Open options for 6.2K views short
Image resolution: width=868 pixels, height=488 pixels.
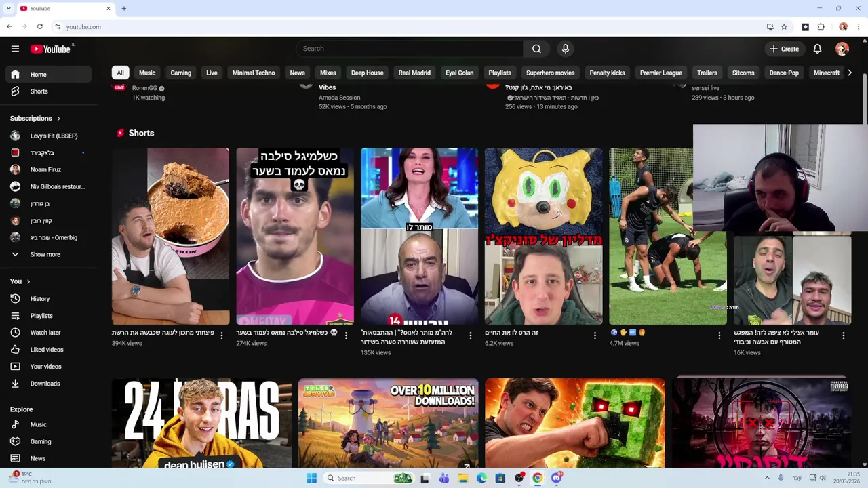coord(595,335)
